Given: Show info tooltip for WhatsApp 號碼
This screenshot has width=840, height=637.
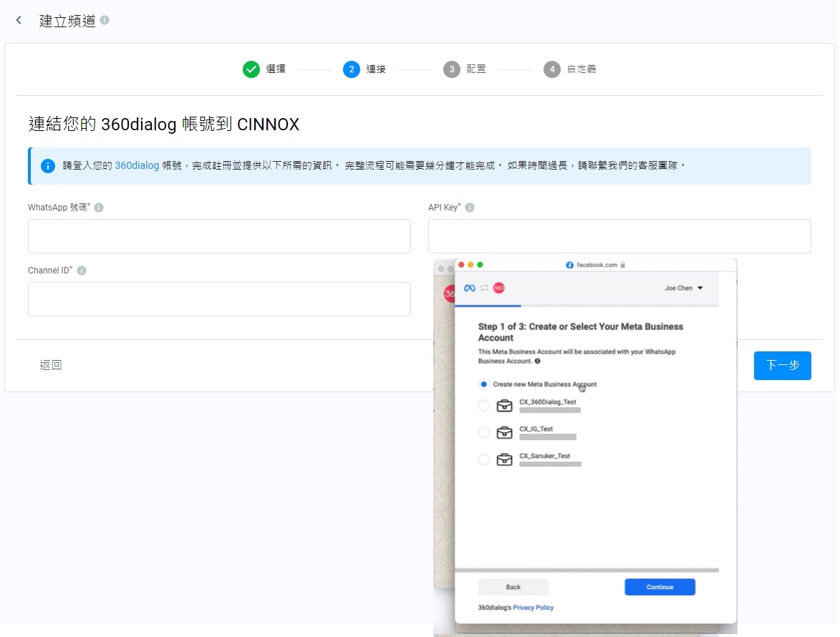Looking at the screenshot, I should tap(99, 208).
